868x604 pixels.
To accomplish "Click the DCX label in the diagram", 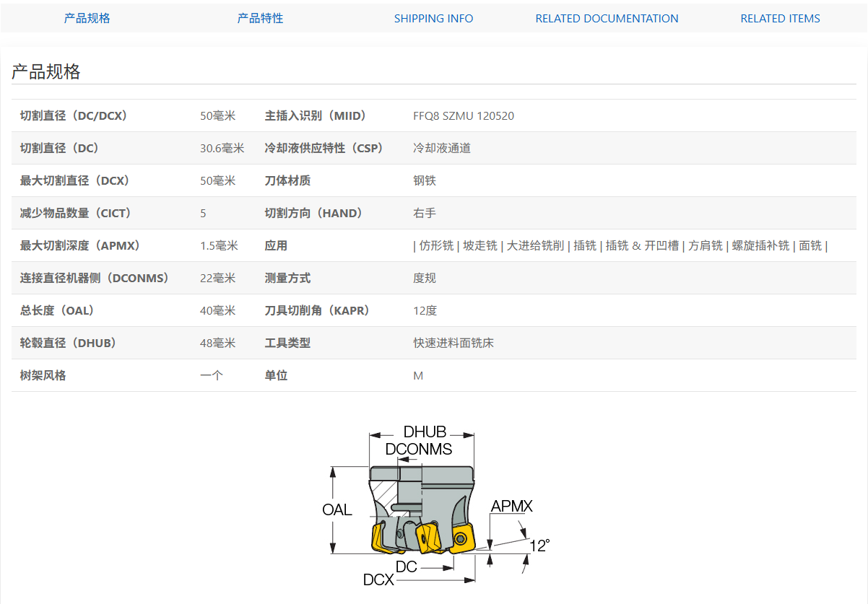I will coord(378,579).
